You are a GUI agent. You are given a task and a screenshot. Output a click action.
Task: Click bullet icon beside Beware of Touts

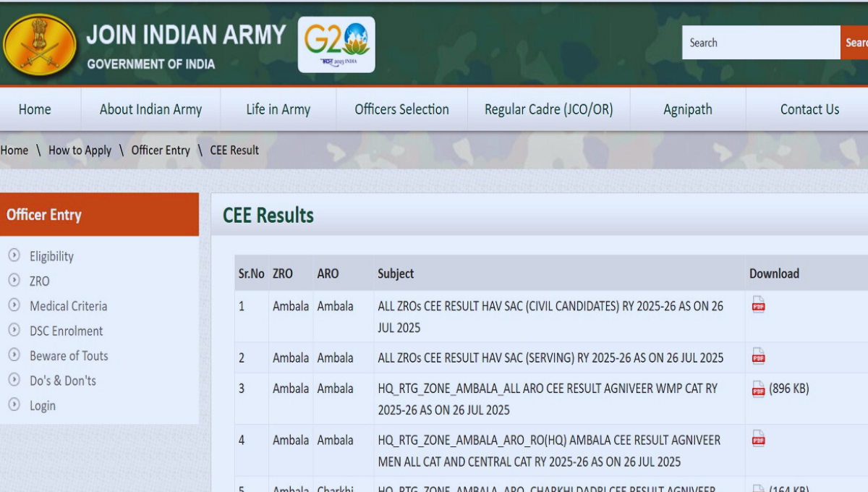click(x=14, y=355)
